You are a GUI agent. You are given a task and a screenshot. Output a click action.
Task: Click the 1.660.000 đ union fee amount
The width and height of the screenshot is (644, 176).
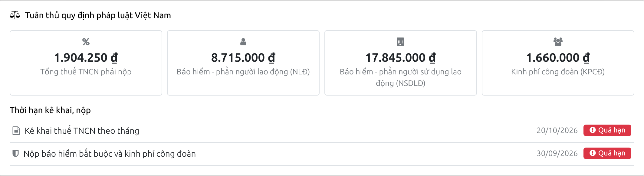[558, 57]
